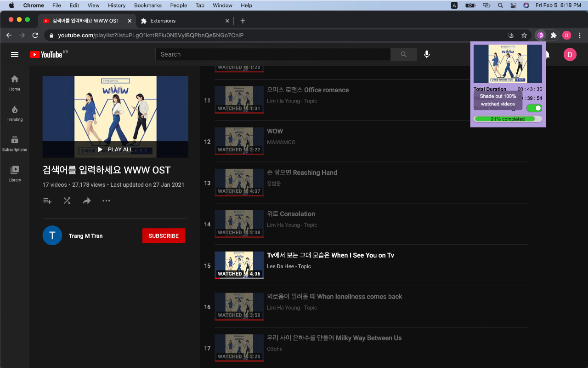Switch to the Extensions tab

pyautogui.click(x=184, y=21)
